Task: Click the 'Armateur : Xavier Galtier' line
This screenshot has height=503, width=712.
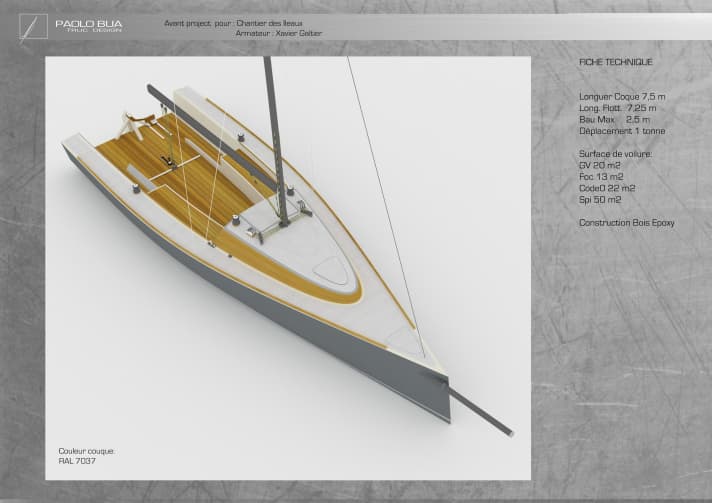Action: click(279, 33)
